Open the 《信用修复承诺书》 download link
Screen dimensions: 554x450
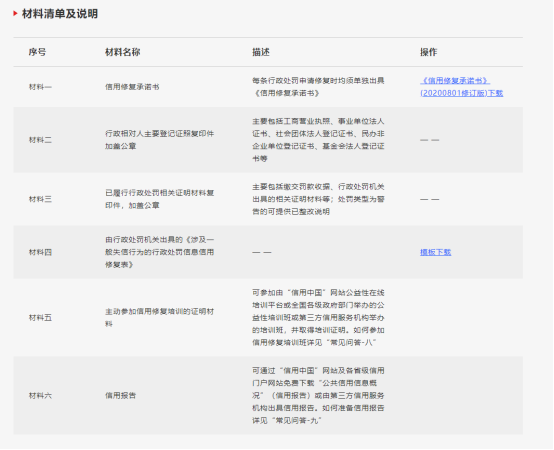[x=455, y=81]
